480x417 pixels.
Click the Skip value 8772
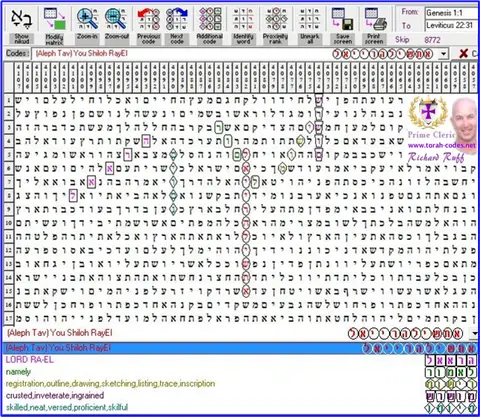(x=432, y=40)
